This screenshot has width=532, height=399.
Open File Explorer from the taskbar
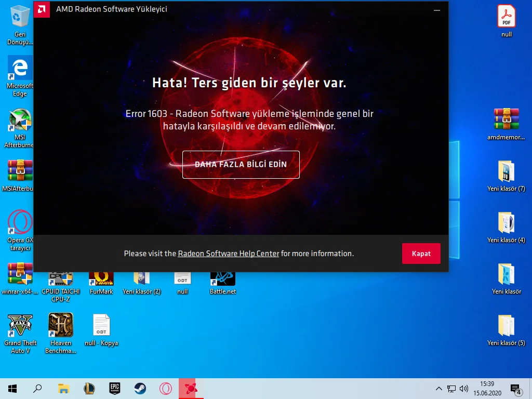(63, 389)
